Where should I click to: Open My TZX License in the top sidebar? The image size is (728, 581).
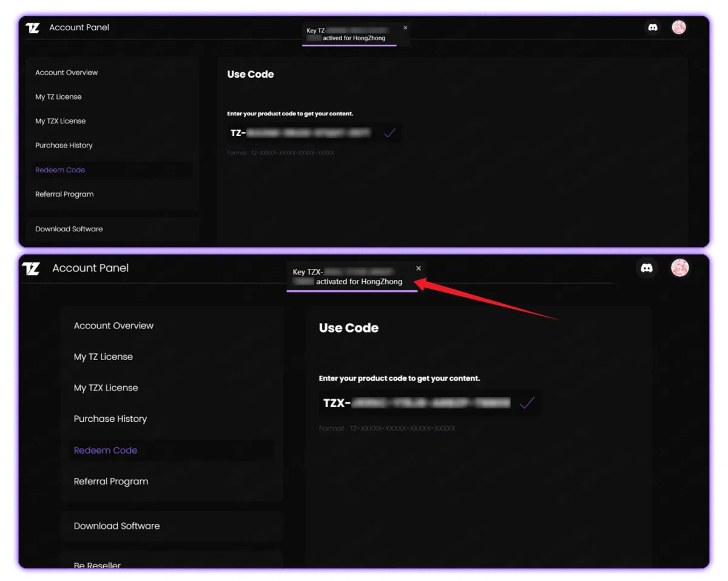tap(61, 121)
